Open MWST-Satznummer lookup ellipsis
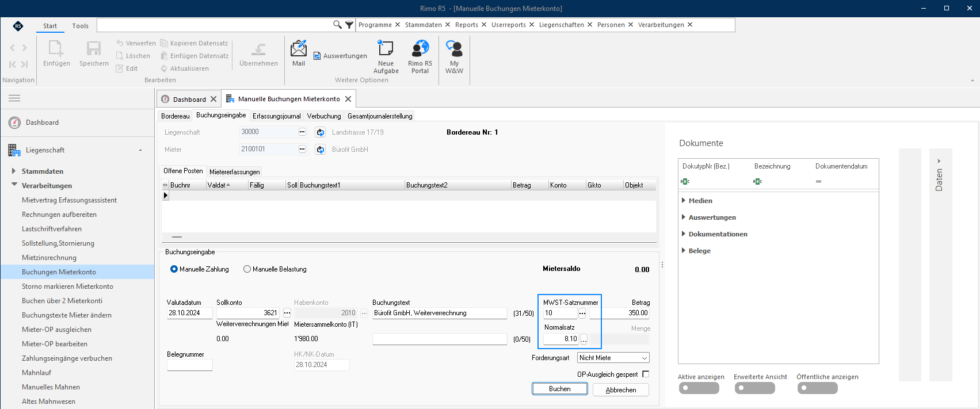Viewport: 980px width, 409px height. click(x=582, y=313)
